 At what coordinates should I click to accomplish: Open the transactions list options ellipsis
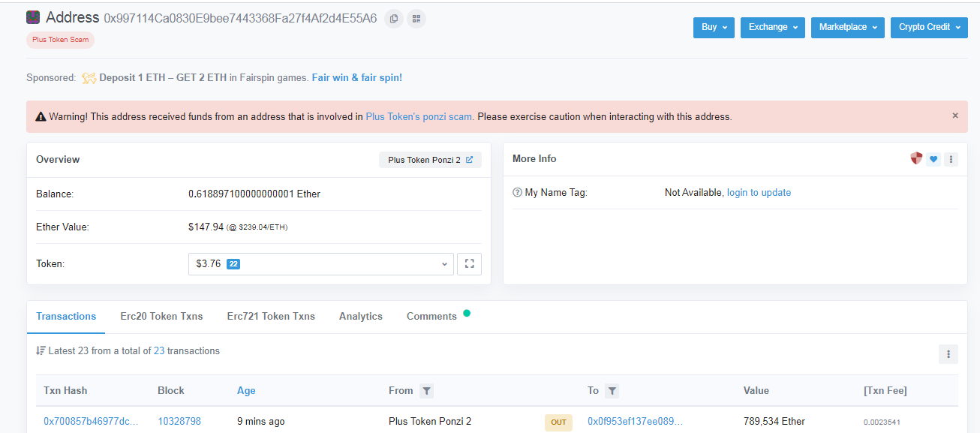(x=948, y=353)
